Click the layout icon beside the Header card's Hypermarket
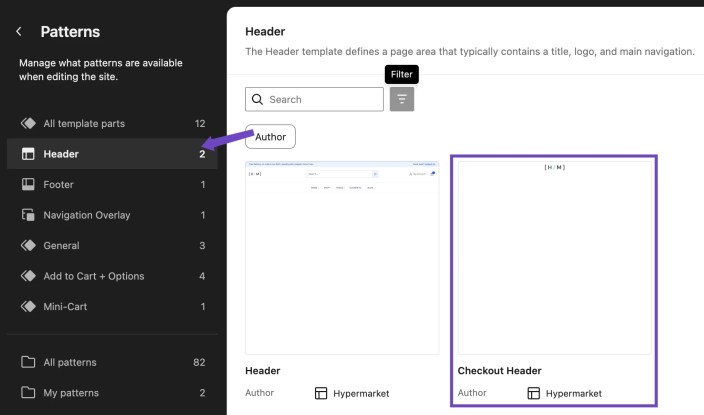Image resolution: width=704 pixels, height=415 pixels. (x=321, y=393)
